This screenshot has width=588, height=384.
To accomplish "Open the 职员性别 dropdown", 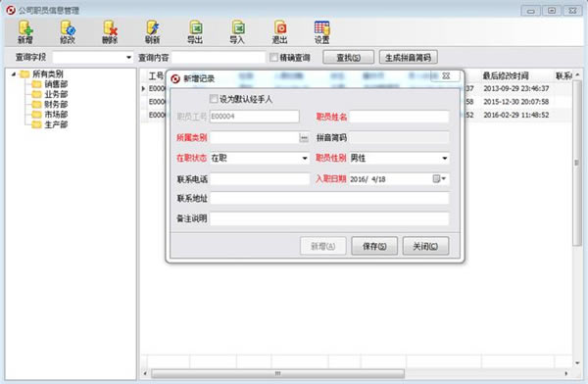I will point(444,159).
